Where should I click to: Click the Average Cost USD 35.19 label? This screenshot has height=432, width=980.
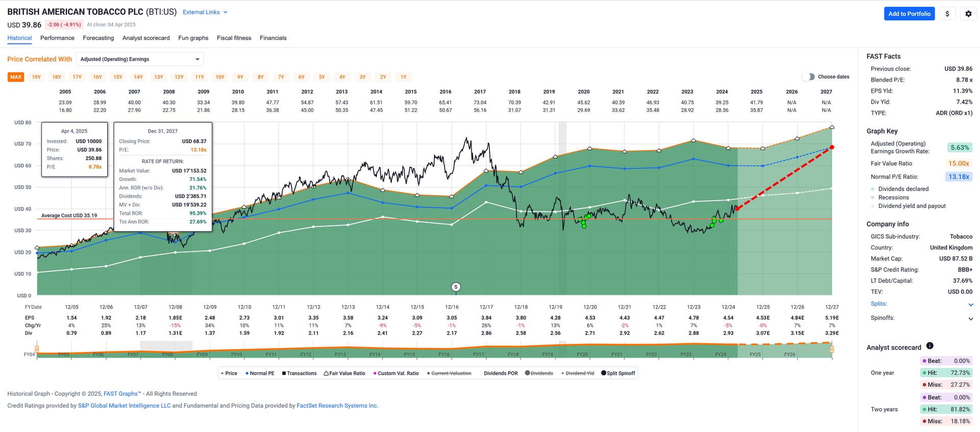(69, 216)
